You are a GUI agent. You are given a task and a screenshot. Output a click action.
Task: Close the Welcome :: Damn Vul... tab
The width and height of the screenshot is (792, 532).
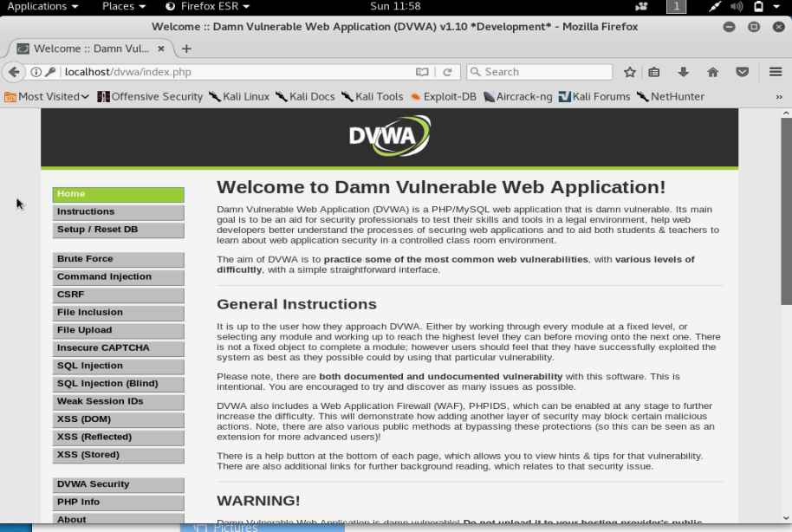click(x=160, y=49)
